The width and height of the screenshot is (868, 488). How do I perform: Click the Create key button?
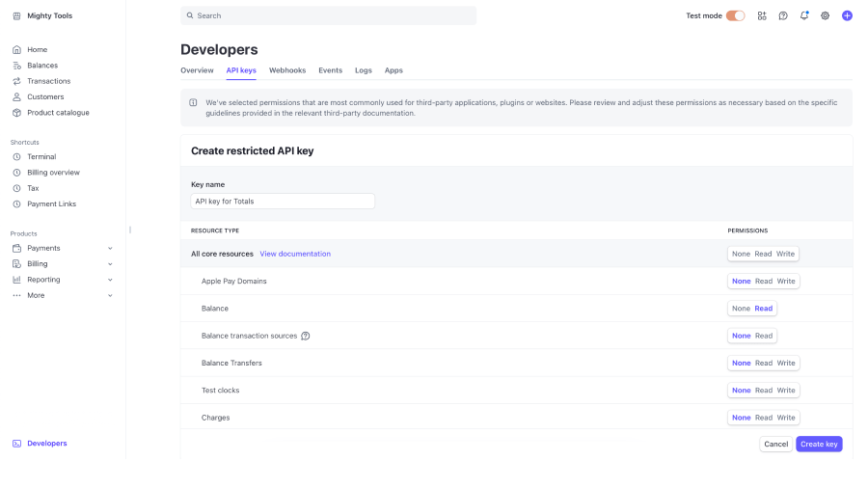pyautogui.click(x=819, y=445)
